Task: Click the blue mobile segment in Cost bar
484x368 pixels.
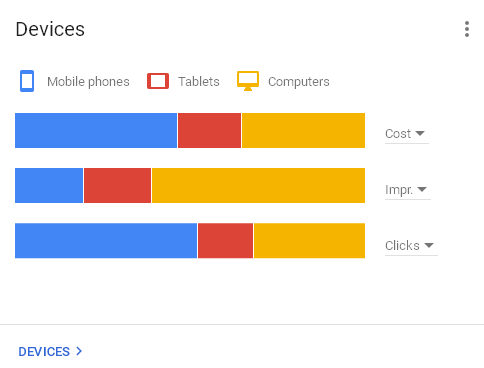Action: click(96, 130)
